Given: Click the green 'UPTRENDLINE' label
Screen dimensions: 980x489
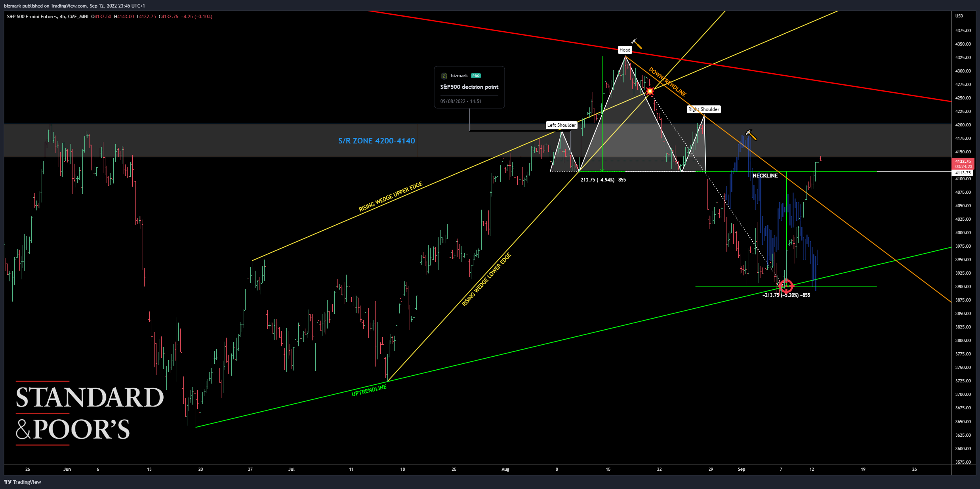Looking at the screenshot, I should pos(369,390).
